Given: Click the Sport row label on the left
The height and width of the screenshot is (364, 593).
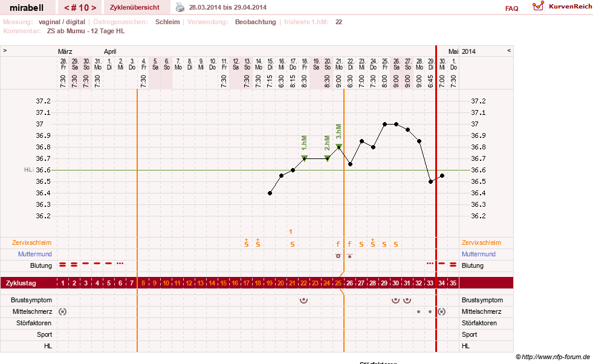Looking at the screenshot, I should 44,334.
